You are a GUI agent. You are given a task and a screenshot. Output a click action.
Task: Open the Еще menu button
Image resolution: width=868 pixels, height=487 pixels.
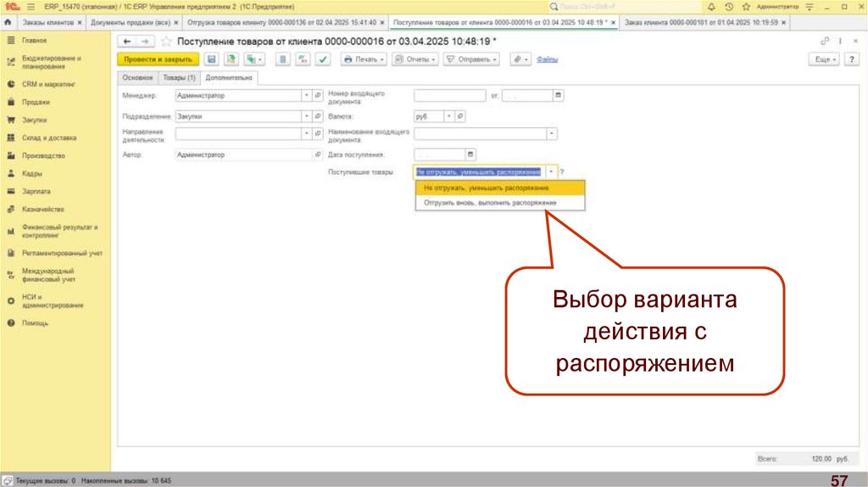click(x=825, y=59)
